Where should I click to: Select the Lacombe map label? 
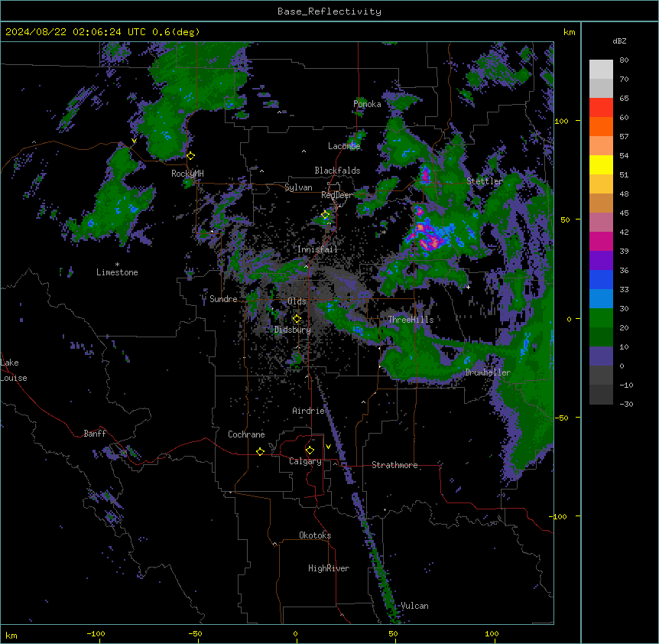pos(344,146)
